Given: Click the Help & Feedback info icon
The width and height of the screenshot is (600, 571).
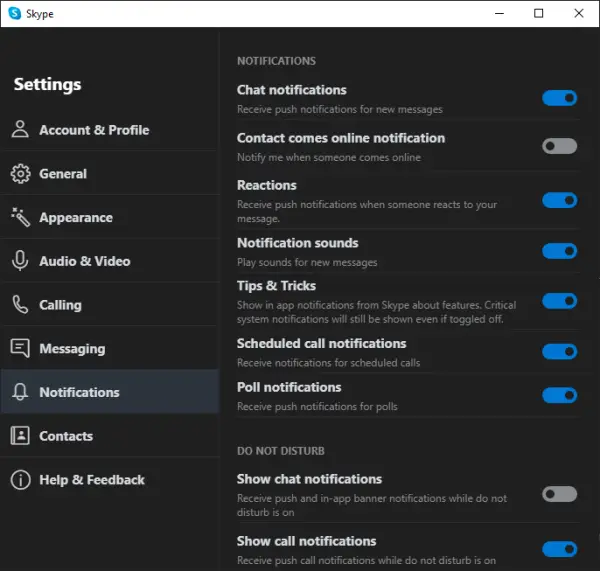Looking at the screenshot, I should [20, 480].
